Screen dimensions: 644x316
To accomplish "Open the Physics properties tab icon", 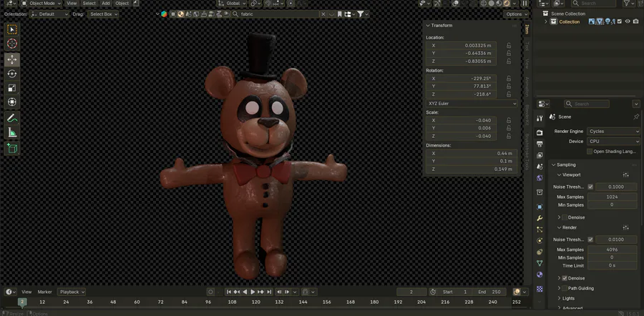I will [540, 240].
